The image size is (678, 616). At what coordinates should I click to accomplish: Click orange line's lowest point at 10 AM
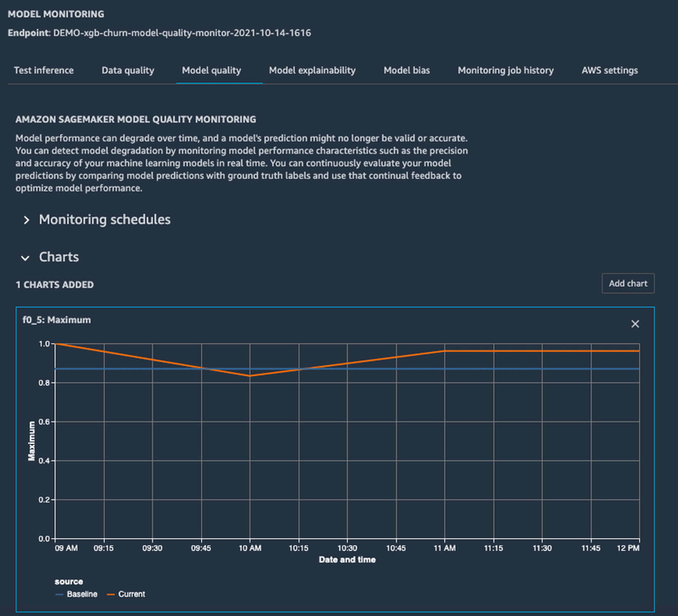250,376
